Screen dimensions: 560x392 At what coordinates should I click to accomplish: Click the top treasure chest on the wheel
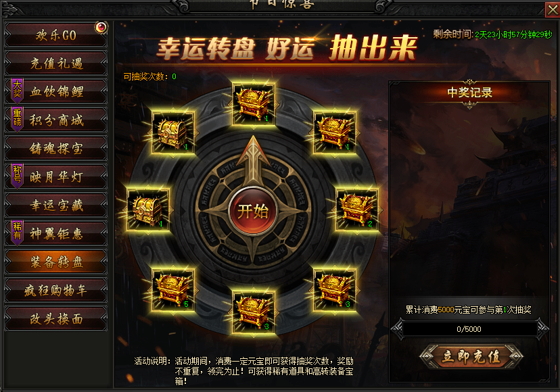click(x=254, y=104)
